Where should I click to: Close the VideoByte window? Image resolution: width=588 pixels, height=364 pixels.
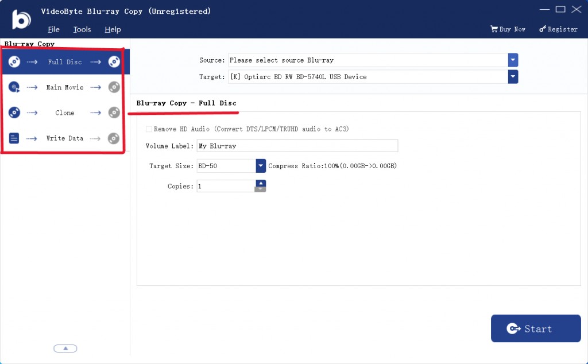[577, 9]
